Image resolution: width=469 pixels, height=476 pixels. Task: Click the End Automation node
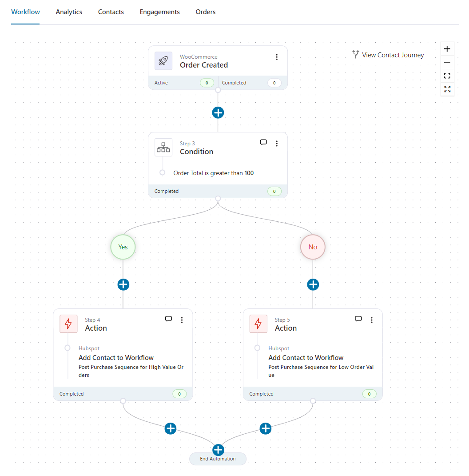point(218,459)
